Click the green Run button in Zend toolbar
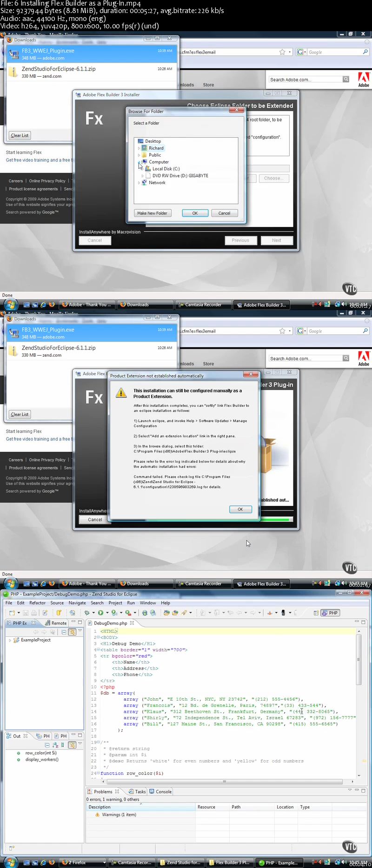The image size is (372, 868). coord(100,613)
